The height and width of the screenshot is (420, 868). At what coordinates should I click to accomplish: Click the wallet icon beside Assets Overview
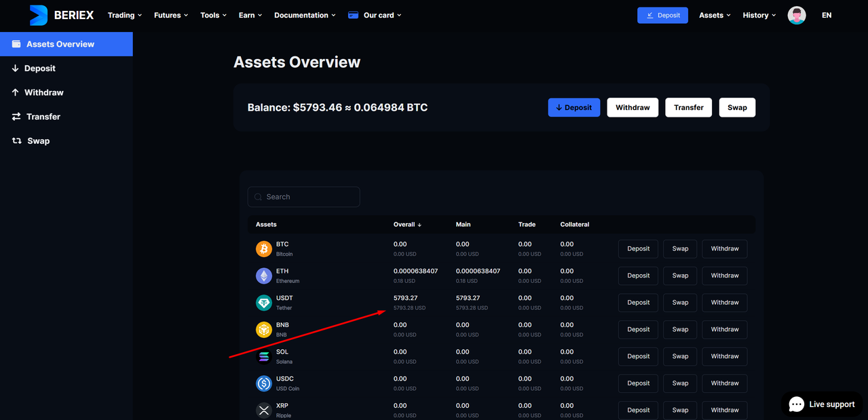[16, 44]
